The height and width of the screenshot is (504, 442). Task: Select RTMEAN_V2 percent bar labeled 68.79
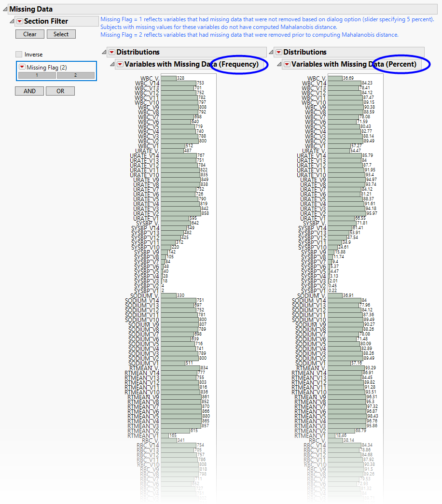point(342,431)
